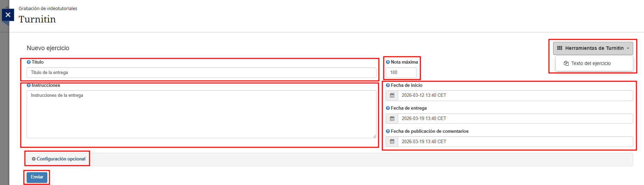The image size is (644, 185).
Task: Click the help icon beside Fecha de inicio
Action: click(x=388, y=85)
